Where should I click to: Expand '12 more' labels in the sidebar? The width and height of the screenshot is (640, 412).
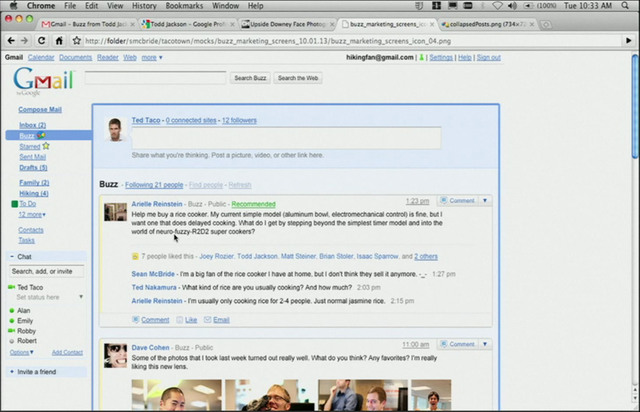(31, 214)
